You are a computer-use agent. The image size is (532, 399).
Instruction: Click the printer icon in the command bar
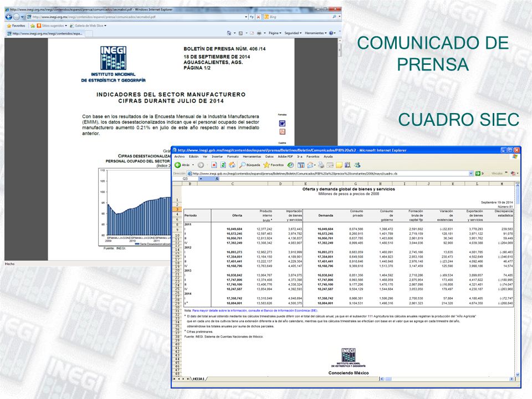tap(259, 33)
